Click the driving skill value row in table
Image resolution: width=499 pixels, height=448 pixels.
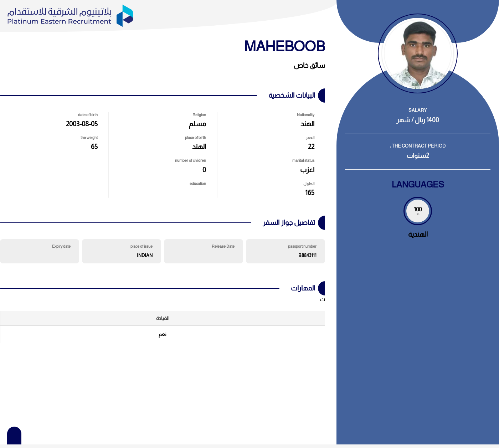pos(163,334)
